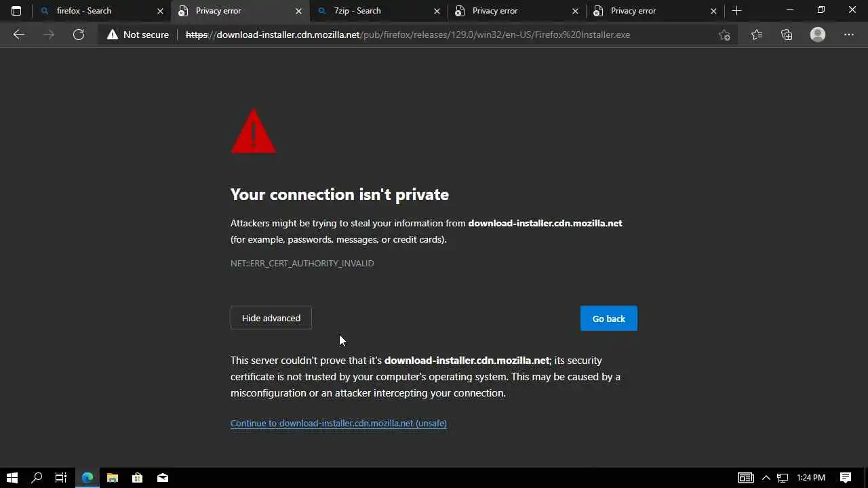
Task: Close the firefox - Search tab
Action: (x=160, y=11)
